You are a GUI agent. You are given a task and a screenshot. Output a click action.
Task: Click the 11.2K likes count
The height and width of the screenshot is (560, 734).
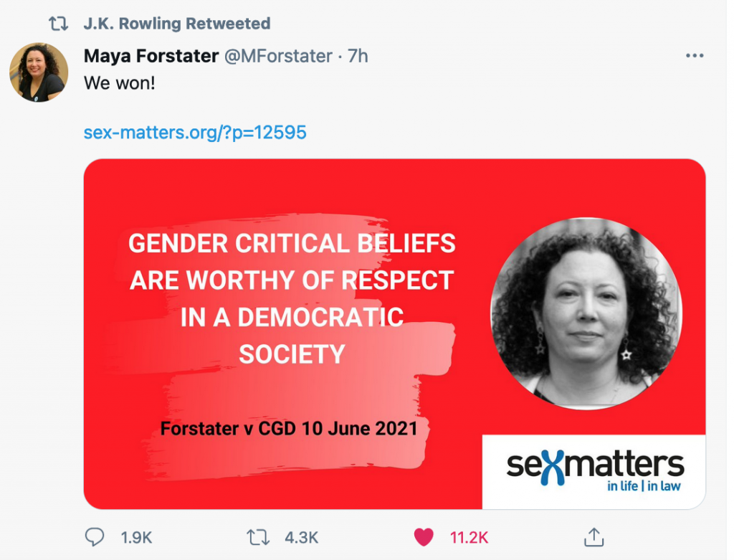coord(469,538)
